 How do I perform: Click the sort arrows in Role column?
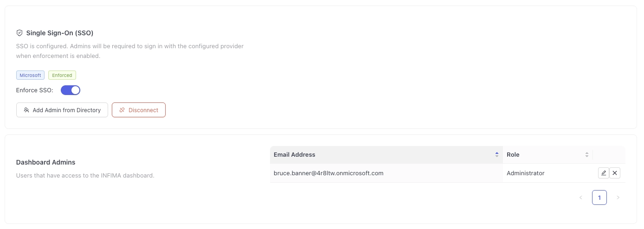tap(587, 155)
